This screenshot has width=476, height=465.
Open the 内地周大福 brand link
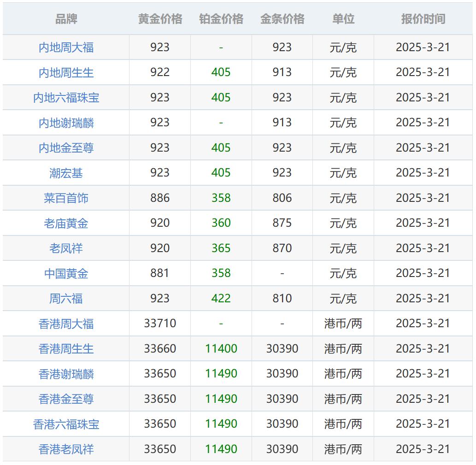point(66,47)
